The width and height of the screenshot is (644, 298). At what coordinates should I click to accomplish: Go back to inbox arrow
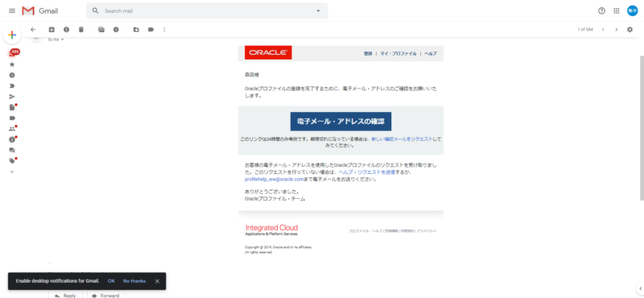pyautogui.click(x=33, y=30)
